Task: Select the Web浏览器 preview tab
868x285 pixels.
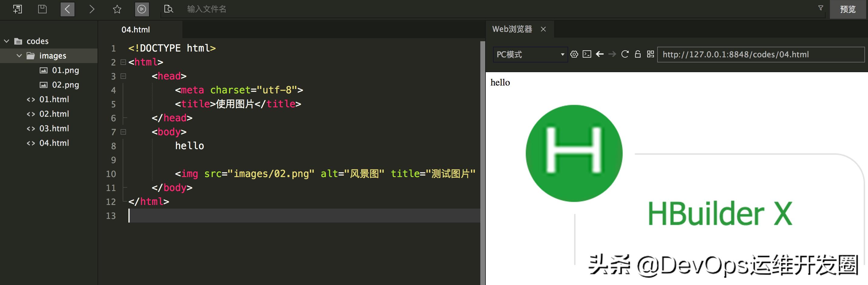Action: [x=512, y=29]
